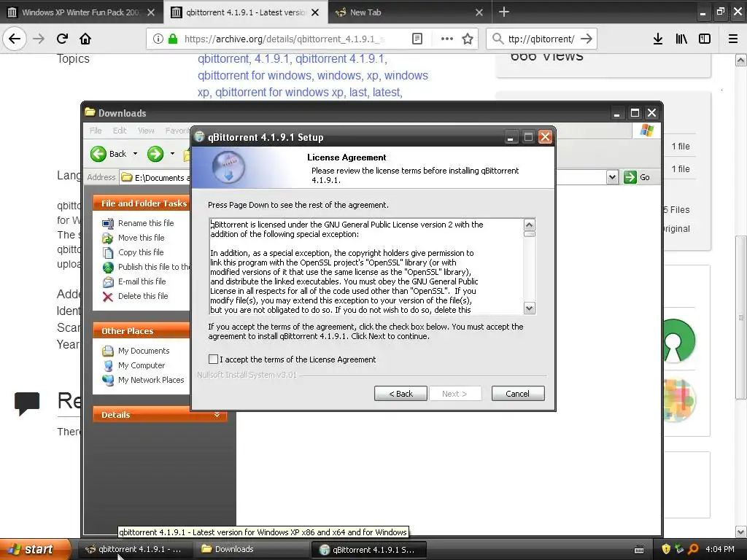Switch to qBittorrent Setup taskbar button
Viewport: 747px width, 560px height.
368,550
